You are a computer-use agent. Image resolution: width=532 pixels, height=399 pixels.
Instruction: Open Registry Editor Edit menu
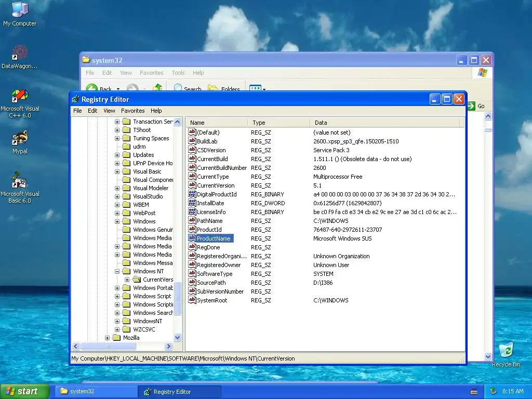pyautogui.click(x=92, y=111)
